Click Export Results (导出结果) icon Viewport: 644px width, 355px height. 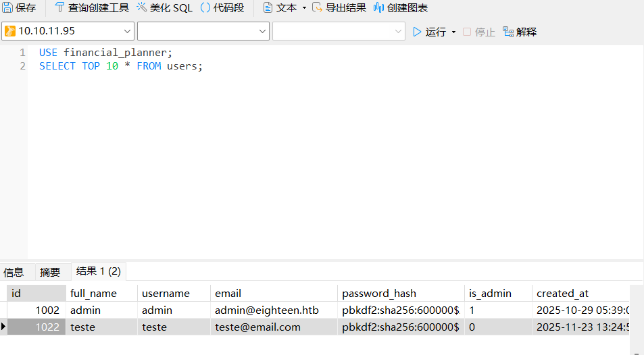(x=318, y=8)
